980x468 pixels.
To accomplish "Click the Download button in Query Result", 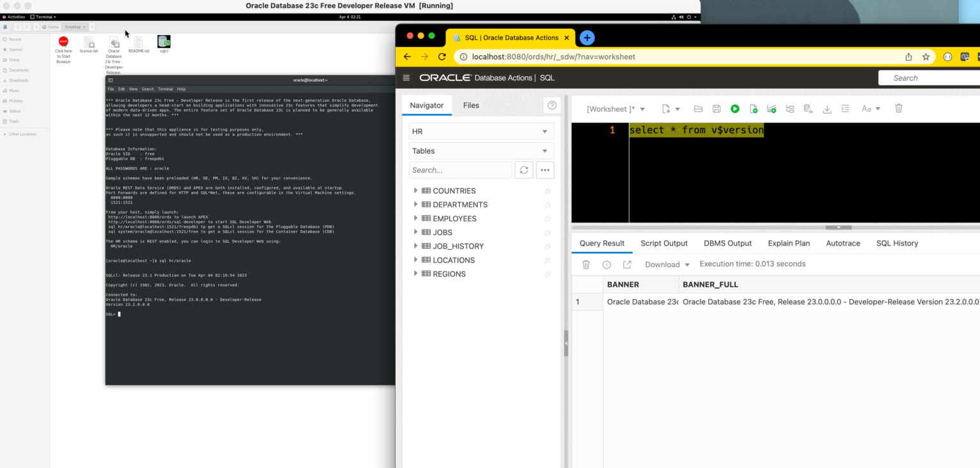I will pos(667,265).
